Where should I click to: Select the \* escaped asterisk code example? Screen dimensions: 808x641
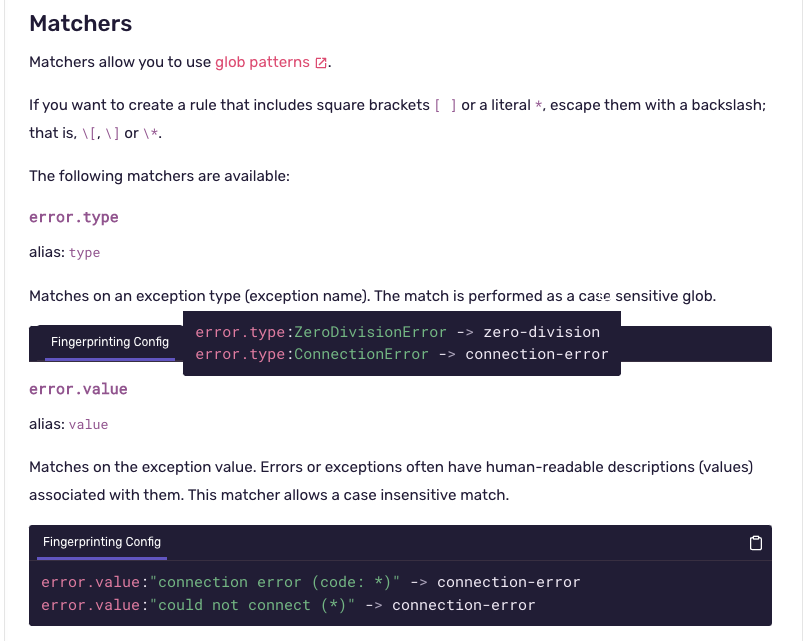(x=150, y=132)
